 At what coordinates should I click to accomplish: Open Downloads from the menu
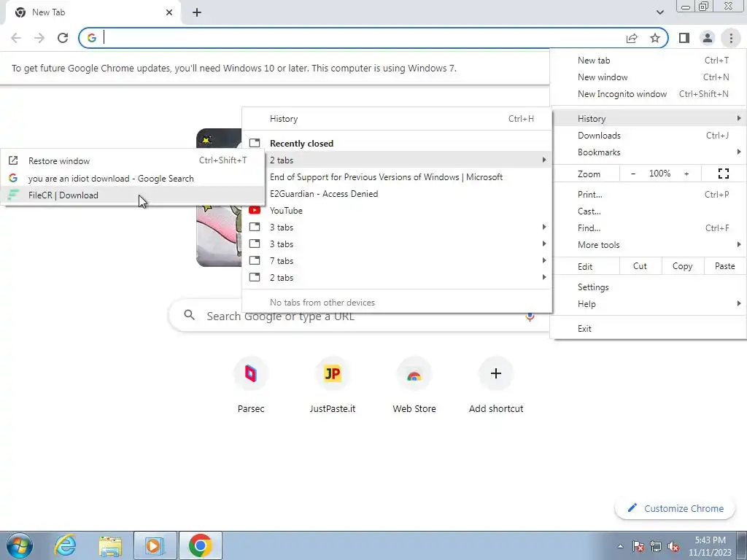[x=649, y=135]
